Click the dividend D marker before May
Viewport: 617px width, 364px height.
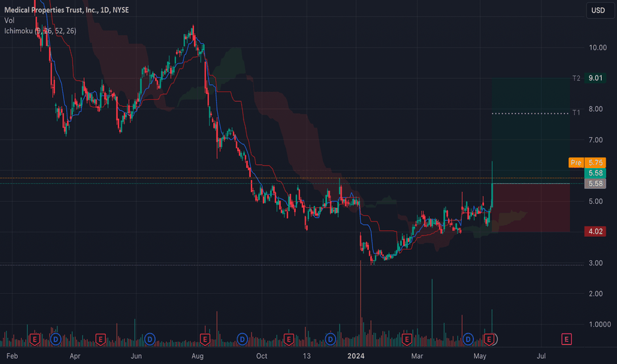(468, 339)
